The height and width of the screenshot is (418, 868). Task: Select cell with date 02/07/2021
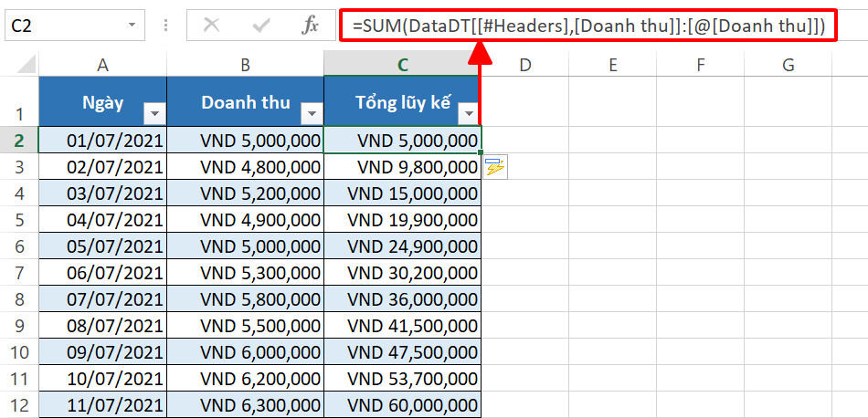coord(102,166)
